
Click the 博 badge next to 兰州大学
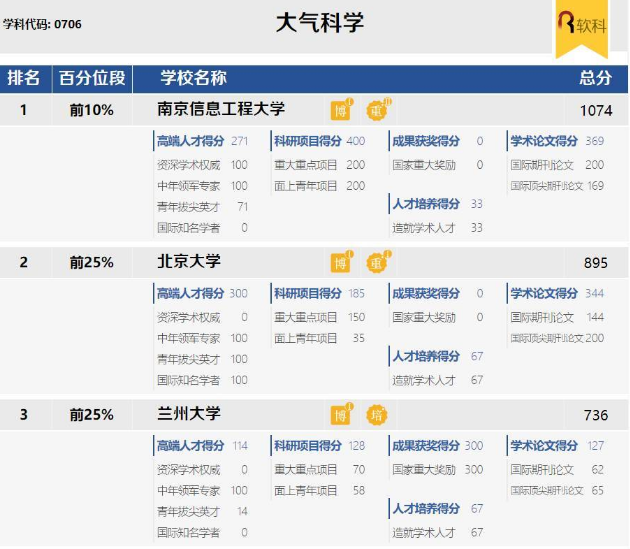point(341,415)
